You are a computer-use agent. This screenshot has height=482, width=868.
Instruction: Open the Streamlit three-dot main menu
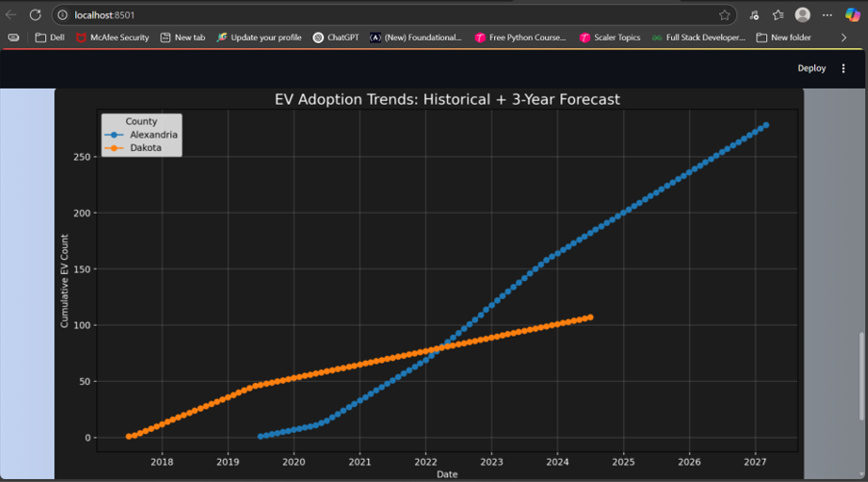(844, 68)
